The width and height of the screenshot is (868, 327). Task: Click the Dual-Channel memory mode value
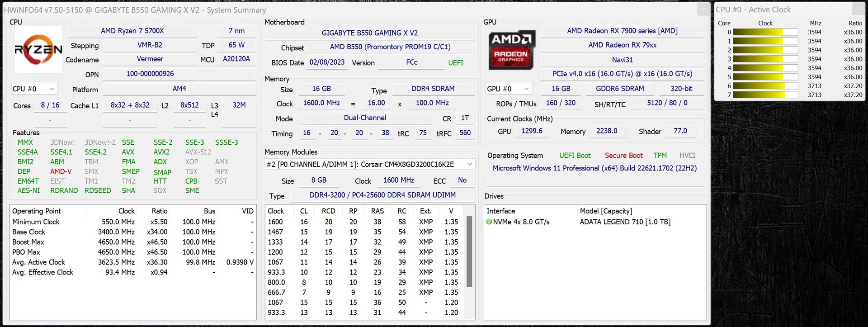tap(365, 118)
